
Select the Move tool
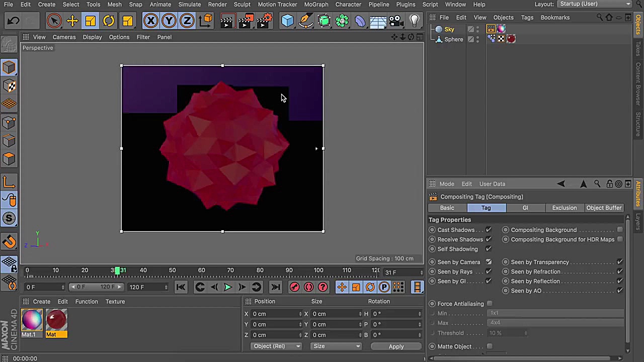click(72, 20)
